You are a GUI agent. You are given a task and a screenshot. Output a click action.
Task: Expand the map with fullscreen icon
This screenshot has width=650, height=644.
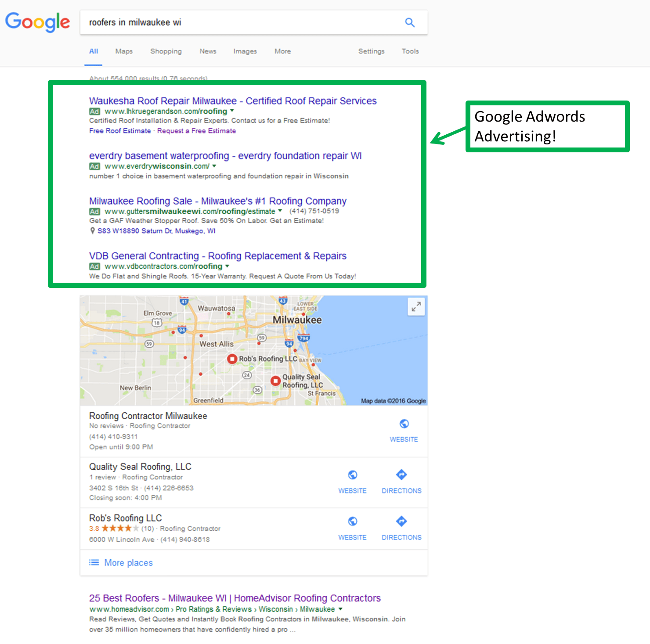[415, 306]
